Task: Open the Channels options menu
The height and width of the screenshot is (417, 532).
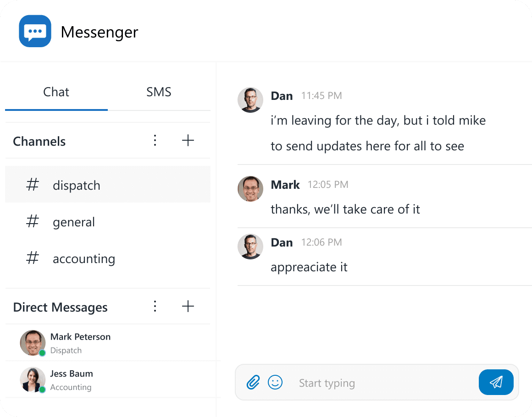Action: pyautogui.click(x=155, y=140)
